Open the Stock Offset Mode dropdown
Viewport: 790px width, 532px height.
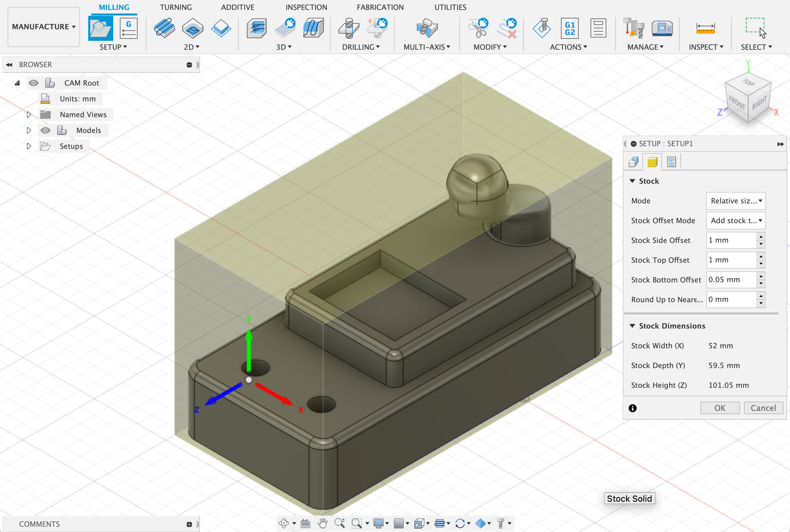coord(735,221)
